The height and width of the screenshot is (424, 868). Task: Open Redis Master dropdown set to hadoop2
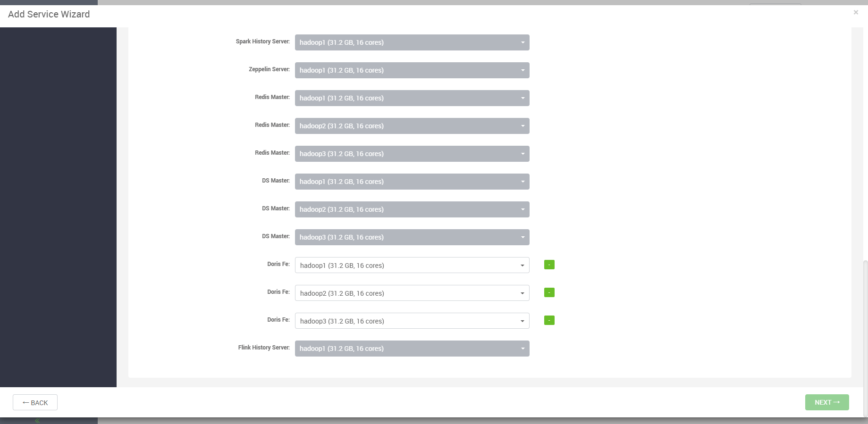point(412,126)
